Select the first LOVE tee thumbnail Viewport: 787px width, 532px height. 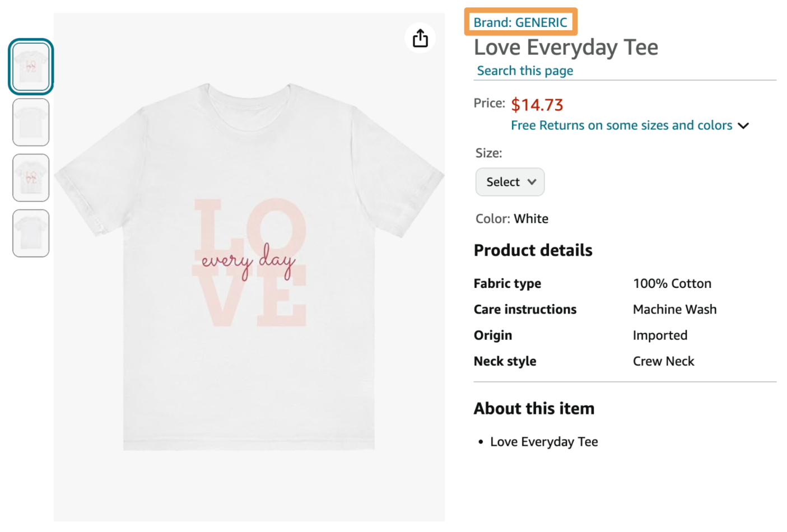[31, 66]
